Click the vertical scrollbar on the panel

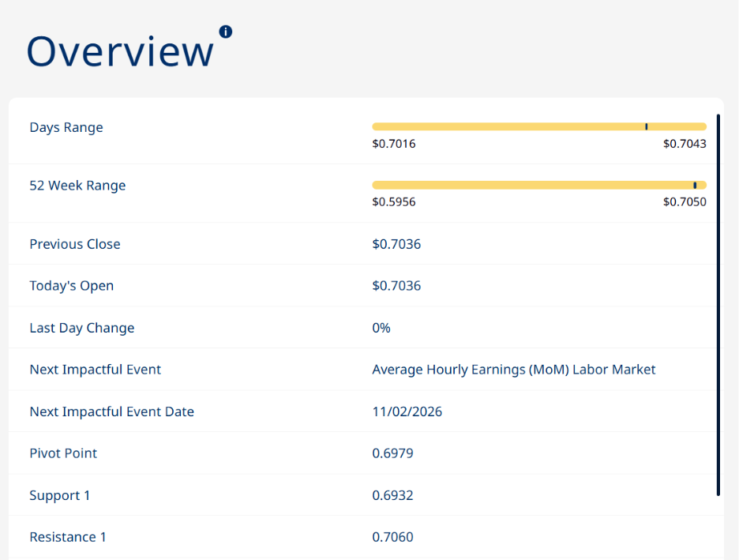click(x=718, y=305)
